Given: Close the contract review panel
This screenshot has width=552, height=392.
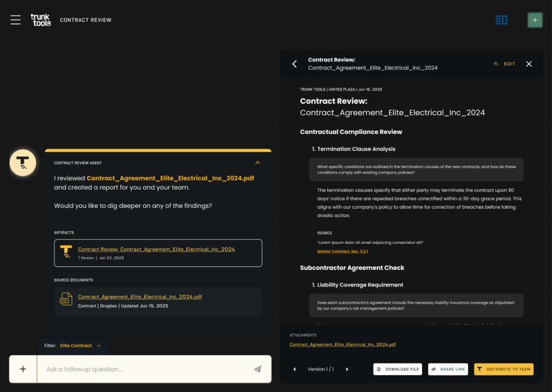Looking at the screenshot, I should tap(529, 64).
